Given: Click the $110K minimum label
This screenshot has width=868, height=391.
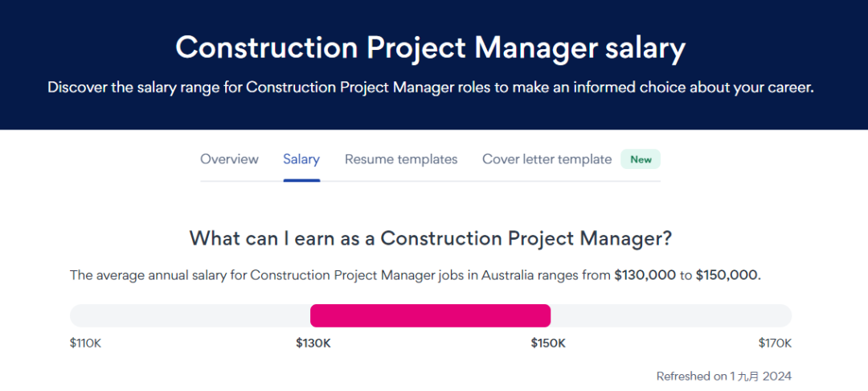Looking at the screenshot, I should [86, 344].
